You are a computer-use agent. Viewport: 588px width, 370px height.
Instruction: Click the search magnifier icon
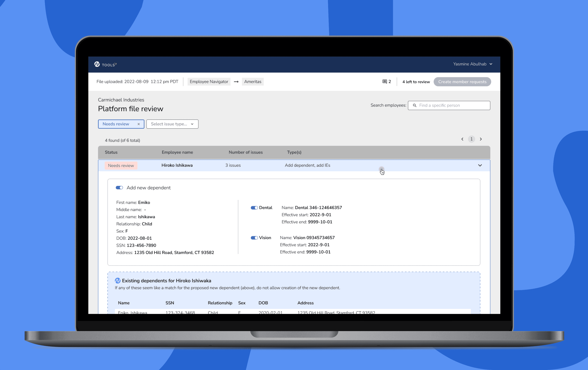[414, 105]
